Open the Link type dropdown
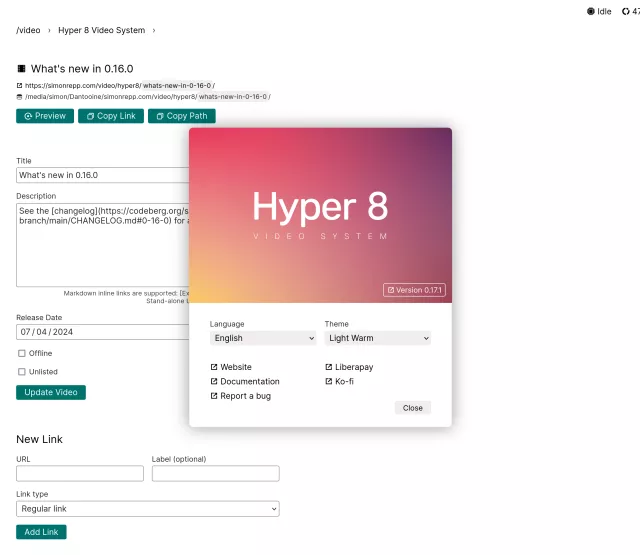The height and width of the screenshot is (555, 640). point(147,509)
